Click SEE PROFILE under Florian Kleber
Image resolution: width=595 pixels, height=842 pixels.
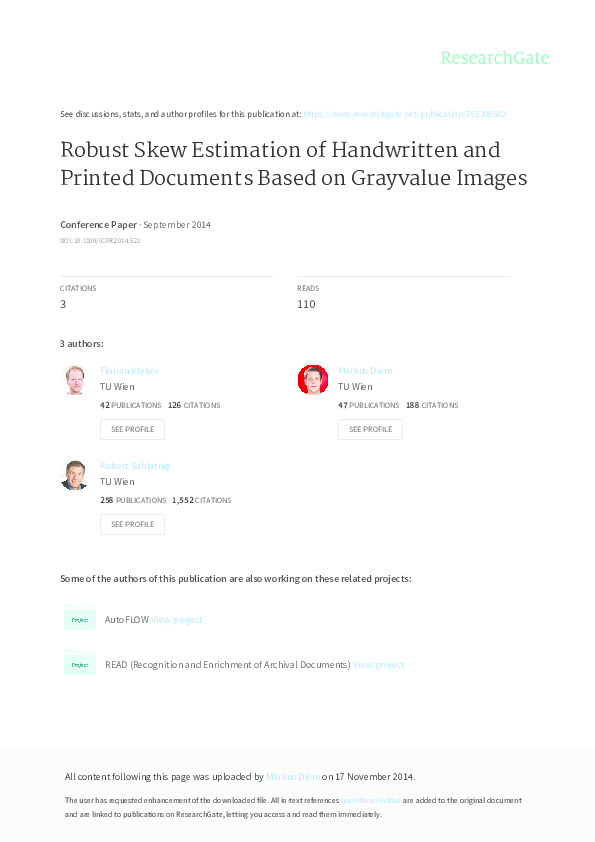tap(132, 429)
